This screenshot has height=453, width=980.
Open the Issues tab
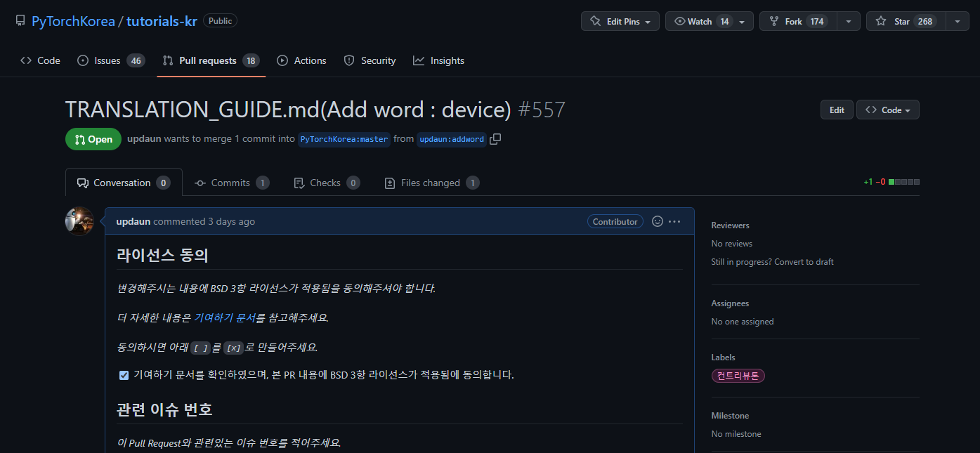point(111,60)
